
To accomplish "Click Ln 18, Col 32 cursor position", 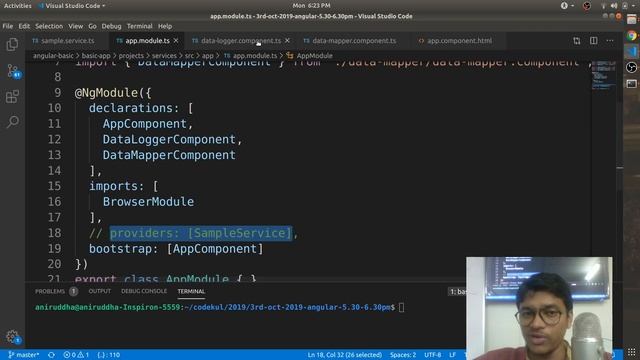I will [x=344, y=355].
